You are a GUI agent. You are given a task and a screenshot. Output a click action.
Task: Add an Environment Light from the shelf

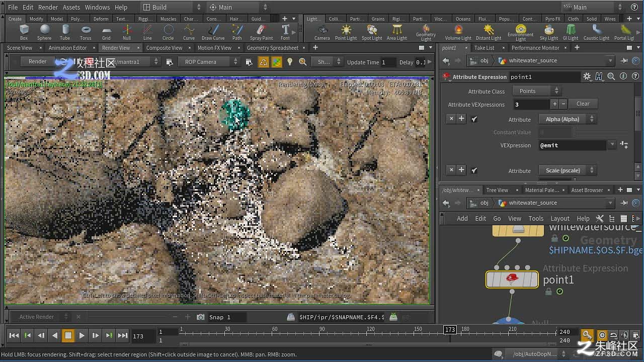click(x=521, y=33)
